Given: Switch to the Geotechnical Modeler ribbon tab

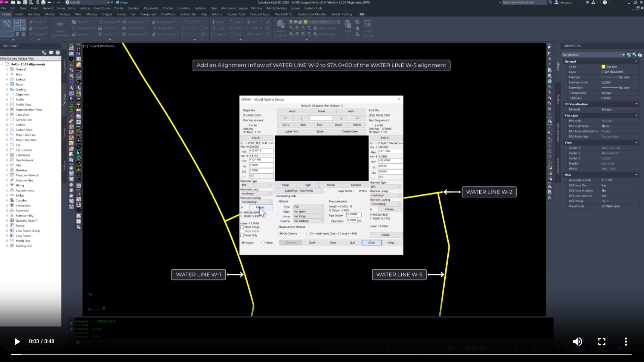Looking at the screenshot, I should click(x=312, y=14).
